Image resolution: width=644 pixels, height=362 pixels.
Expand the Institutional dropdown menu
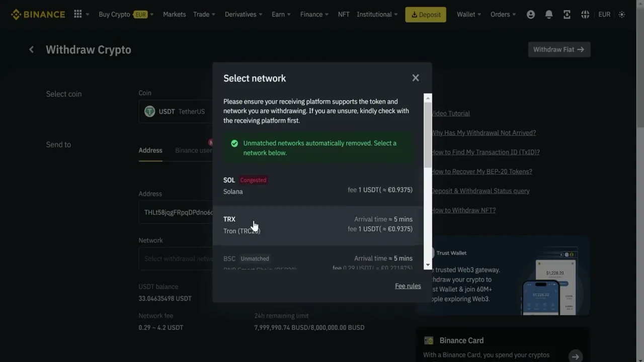[x=377, y=14]
